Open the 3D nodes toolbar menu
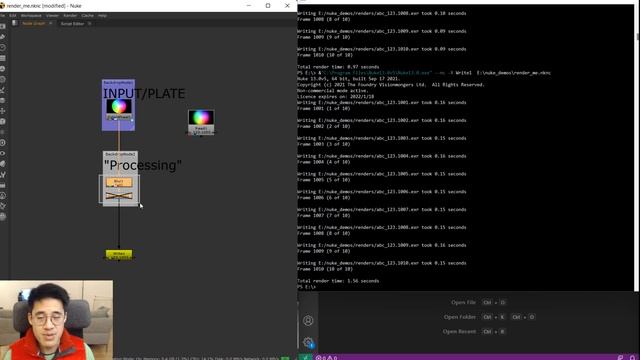 (3, 122)
